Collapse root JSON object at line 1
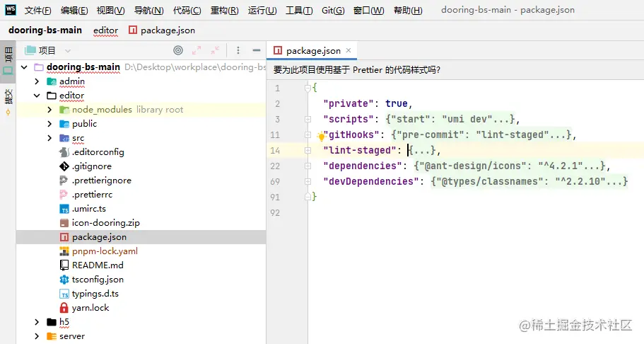644x344 pixels. tap(308, 88)
